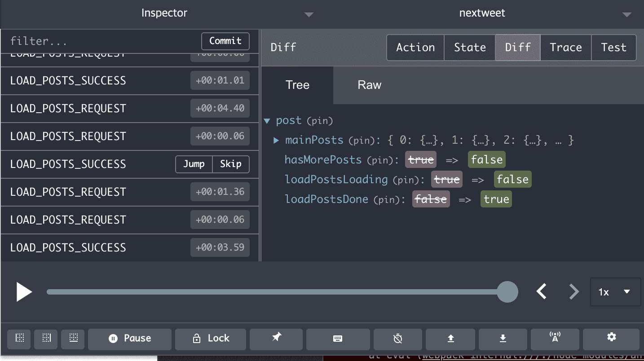Dock monitor to the left position
This screenshot has width=644, height=361.
point(19,339)
